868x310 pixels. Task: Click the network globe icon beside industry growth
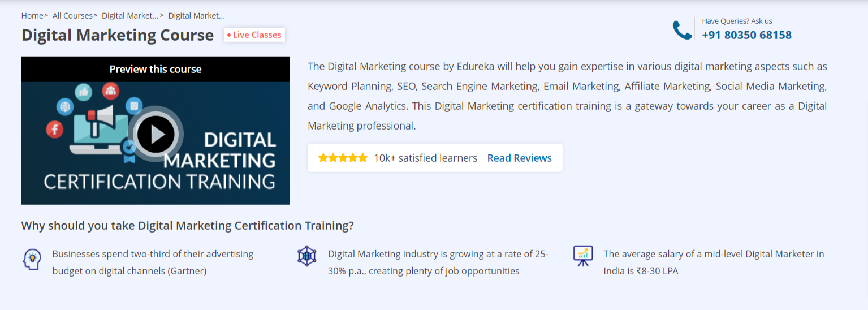pyautogui.click(x=306, y=256)
